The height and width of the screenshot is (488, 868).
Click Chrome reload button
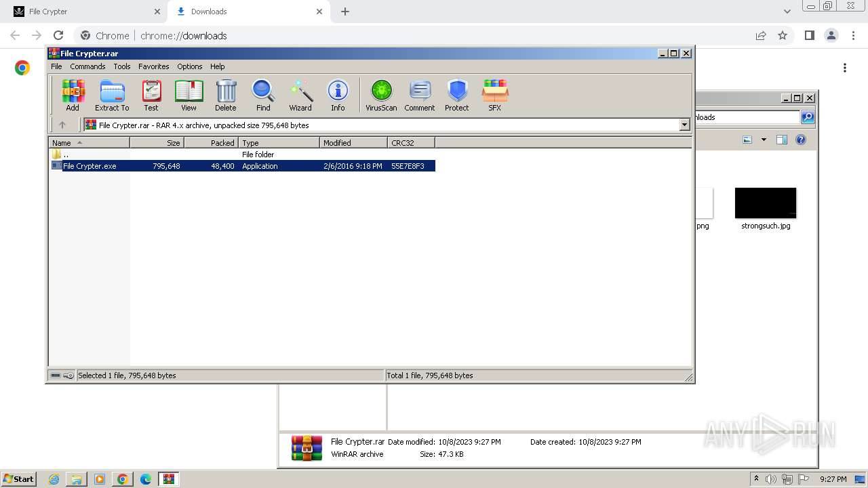click(58, 35)
